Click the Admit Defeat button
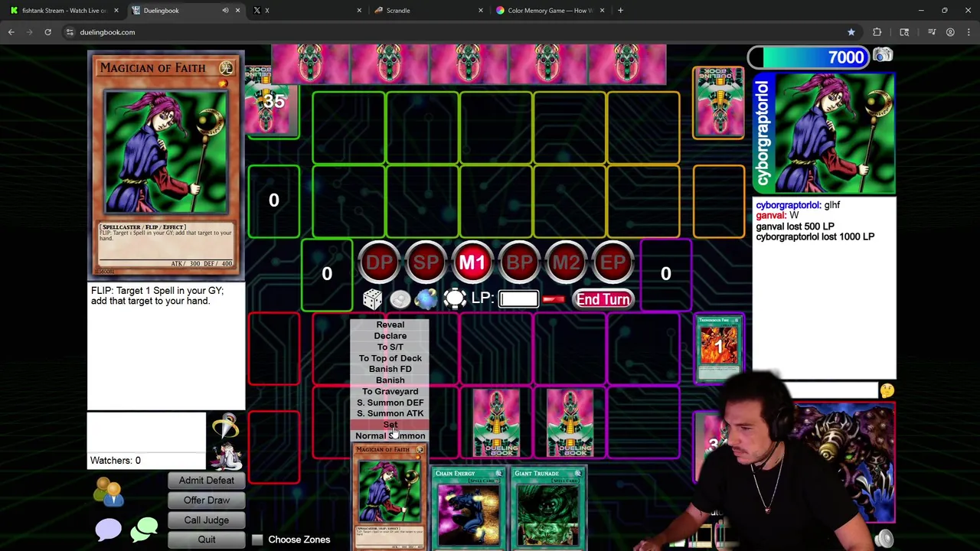 207,481
